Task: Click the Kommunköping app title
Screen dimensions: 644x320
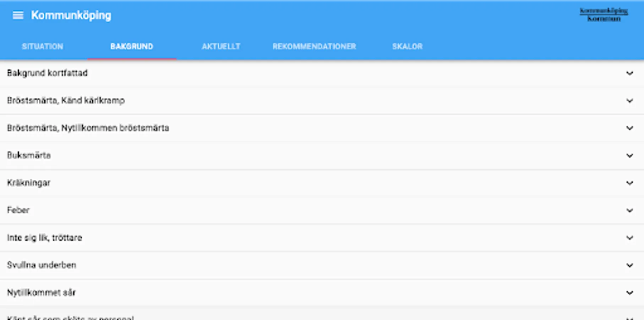Action: point(71,15)
